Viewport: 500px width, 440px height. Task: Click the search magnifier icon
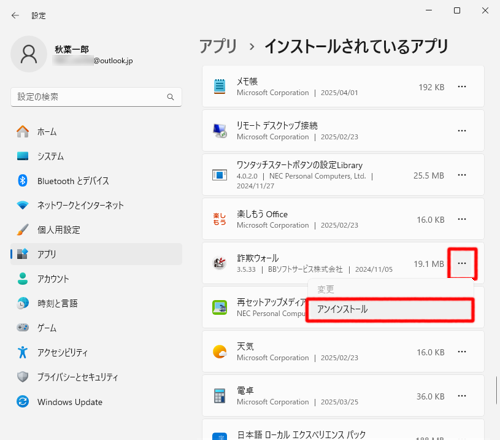pyautogui.click(x=170, y=97)
